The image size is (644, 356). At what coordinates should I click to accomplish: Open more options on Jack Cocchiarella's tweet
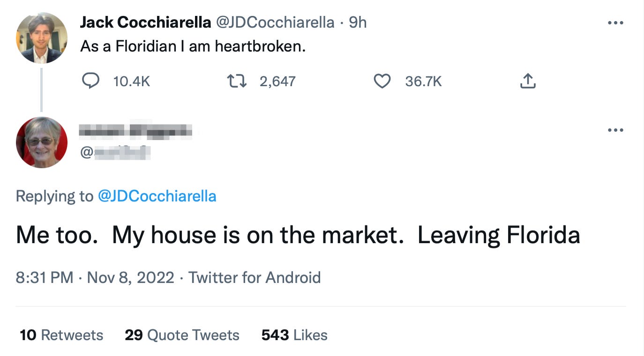(x=615, y=23)
